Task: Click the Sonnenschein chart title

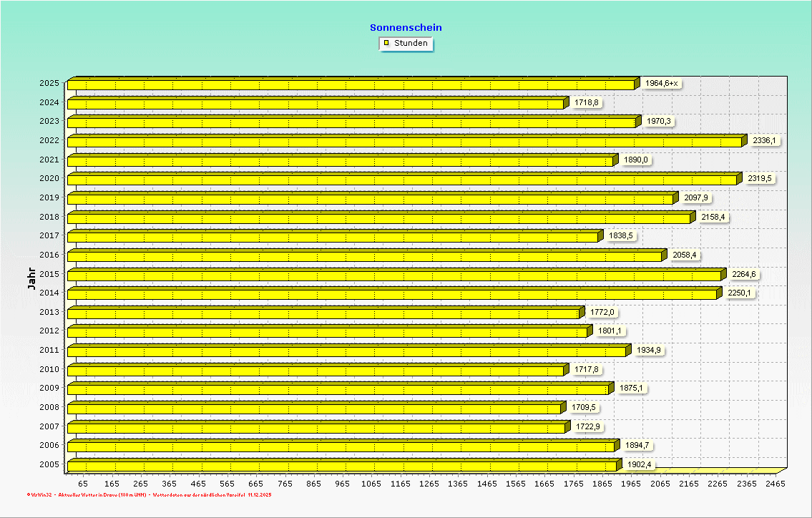Action: [x=406, y=27]
